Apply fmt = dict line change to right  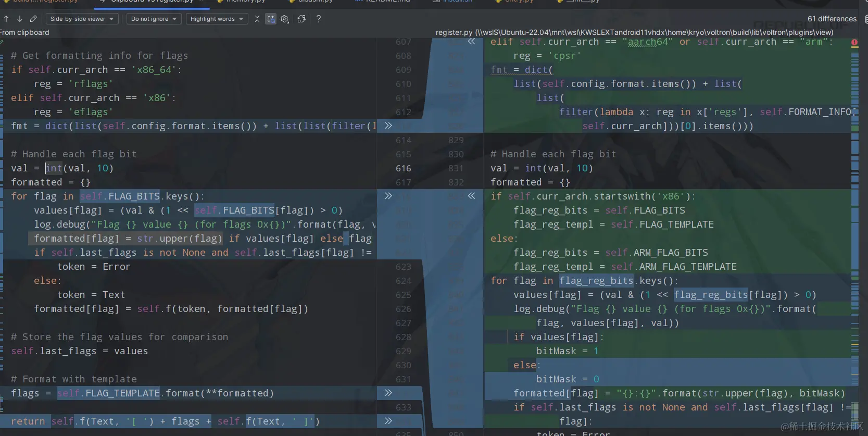[x=388, y=126]
